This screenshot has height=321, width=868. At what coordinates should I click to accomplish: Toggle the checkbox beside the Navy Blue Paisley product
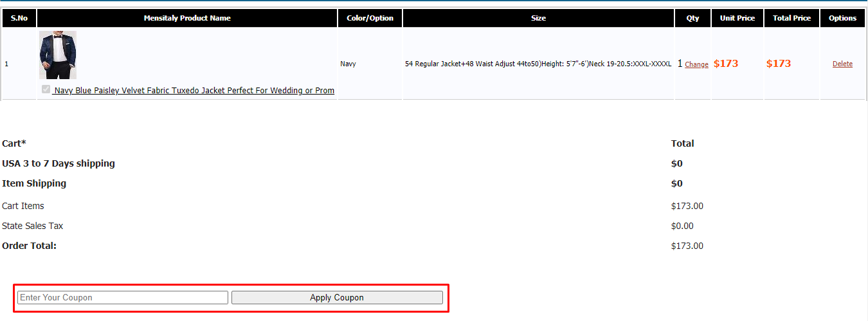tap(46, 89)
